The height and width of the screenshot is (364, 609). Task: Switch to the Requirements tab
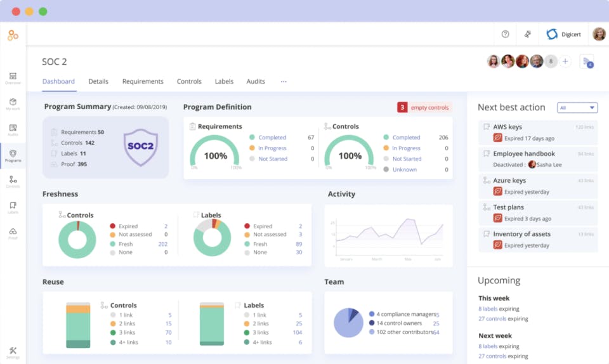click(x=143, y=82)
